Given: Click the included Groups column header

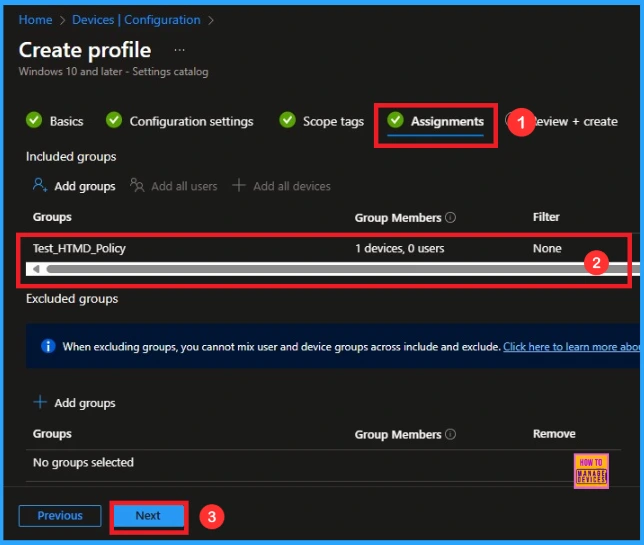Looking at the screenshot, I should (52, 217).
